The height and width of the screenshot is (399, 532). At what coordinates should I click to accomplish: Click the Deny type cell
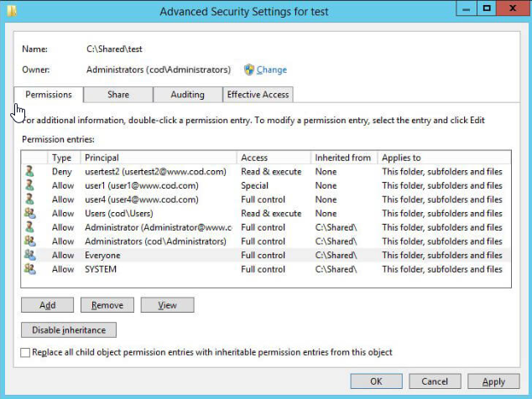(62, 172)
